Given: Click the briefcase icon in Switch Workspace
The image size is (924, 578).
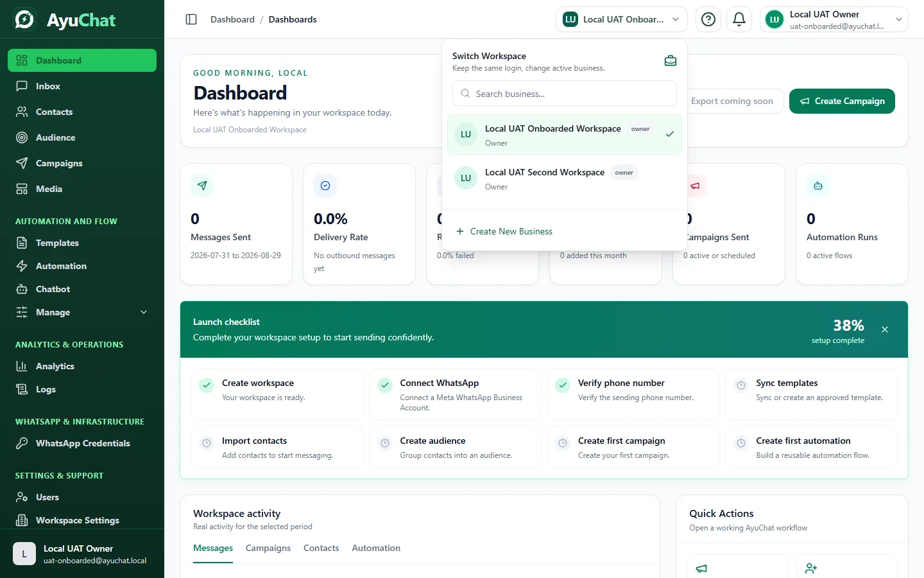Looking at the screenshot, I should [671, 61].
